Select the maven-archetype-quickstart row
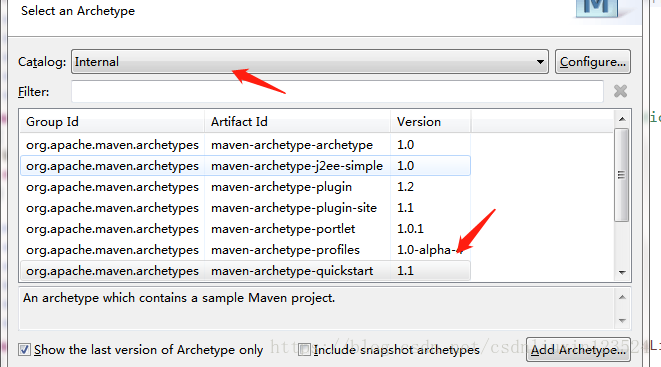This screenshot has width=661, height=367. click(245, 271)
